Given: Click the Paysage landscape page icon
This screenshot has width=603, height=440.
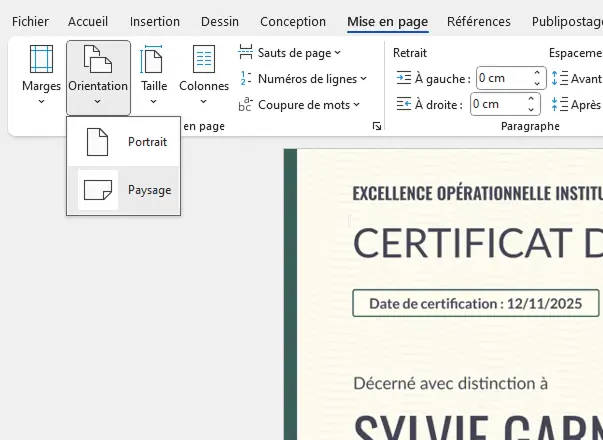Looking at the screenshot, I should [98, 190].
